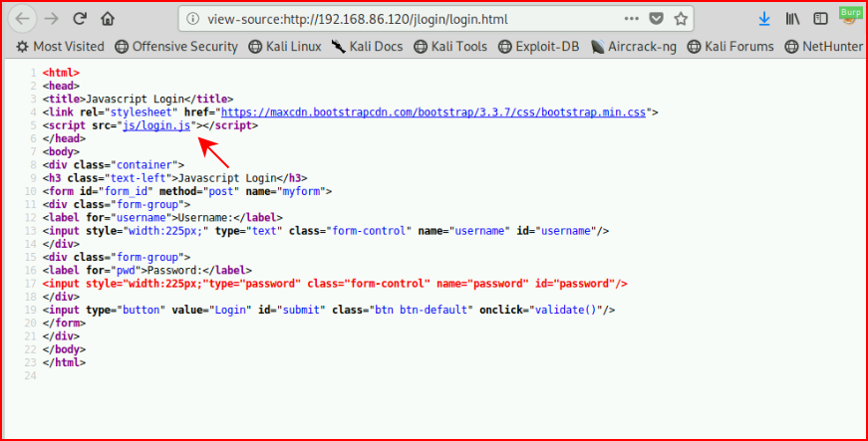Click the Forward navigation arrow
The image size is (868, 441).
[52, 19]
